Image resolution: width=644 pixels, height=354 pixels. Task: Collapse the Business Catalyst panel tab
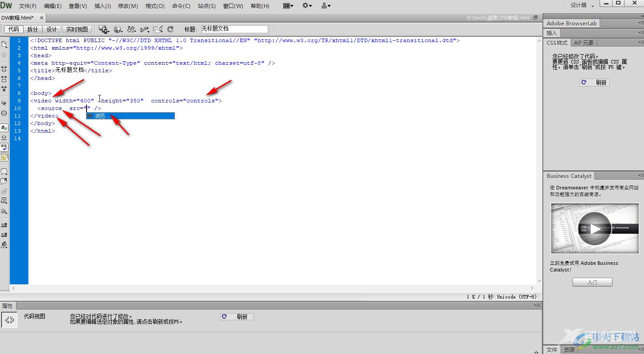569,176
